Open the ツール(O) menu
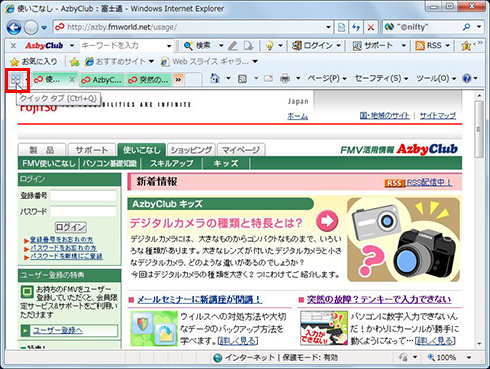The width and height of the screenshot is (490, 369). pos(436,79)
